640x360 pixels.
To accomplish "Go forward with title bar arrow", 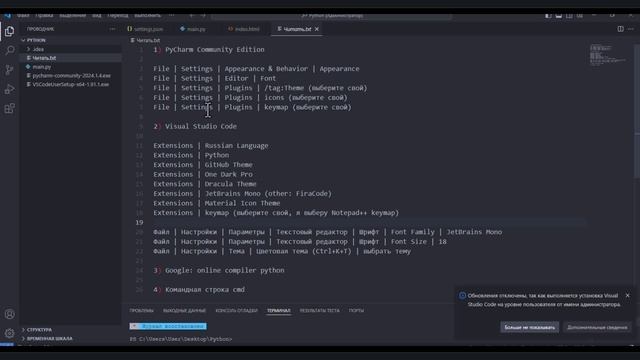I will click(x=203, y=16).
